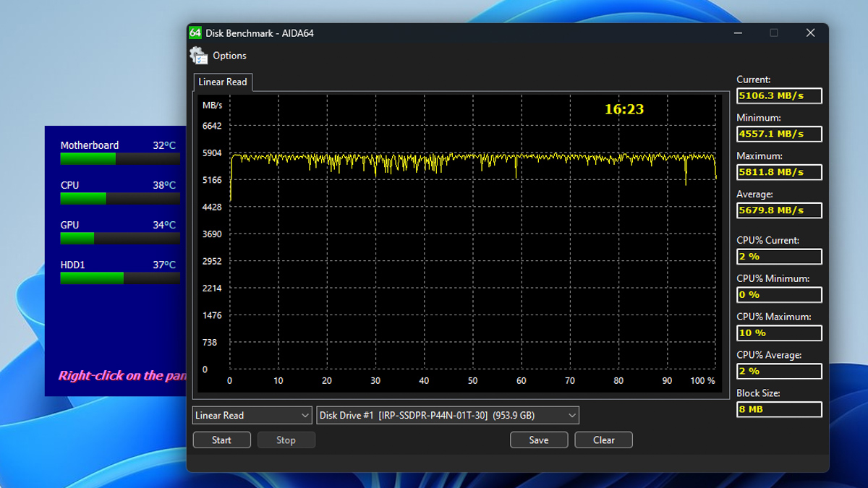Expand the Linear Read test type dropdown
Screen dimensions: 868x488
click(x=252, y=415)
